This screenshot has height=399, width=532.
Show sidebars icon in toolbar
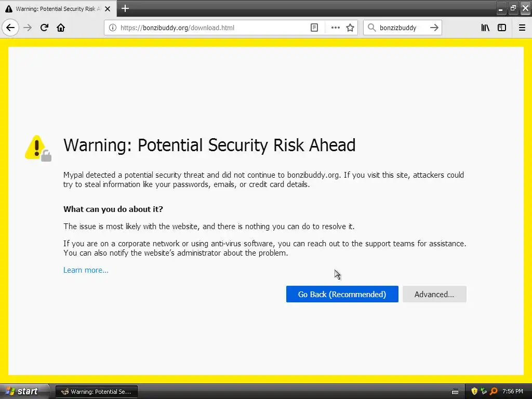coord(502,28)
